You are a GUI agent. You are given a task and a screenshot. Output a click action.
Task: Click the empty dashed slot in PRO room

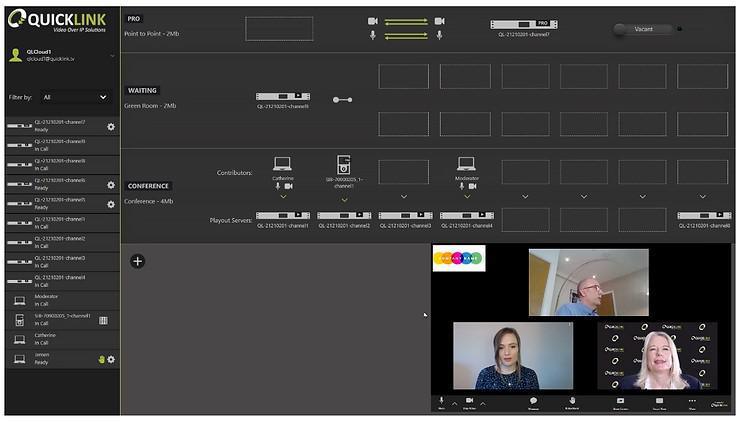279,28
